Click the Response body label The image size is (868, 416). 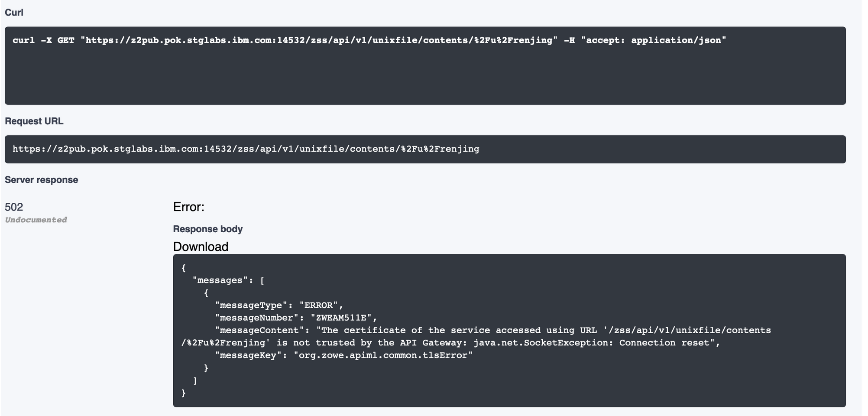pos(208,229)
